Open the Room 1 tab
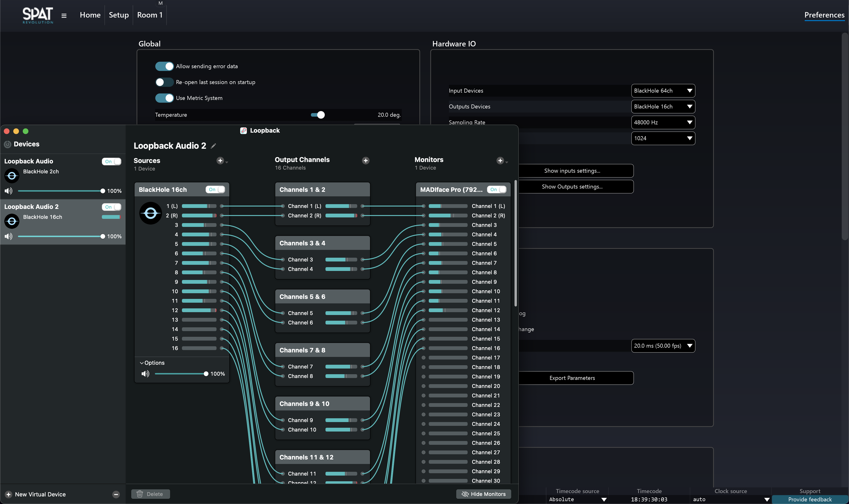Image resolution: width=849 pixels, height=504 pixels. click(149, 15)
